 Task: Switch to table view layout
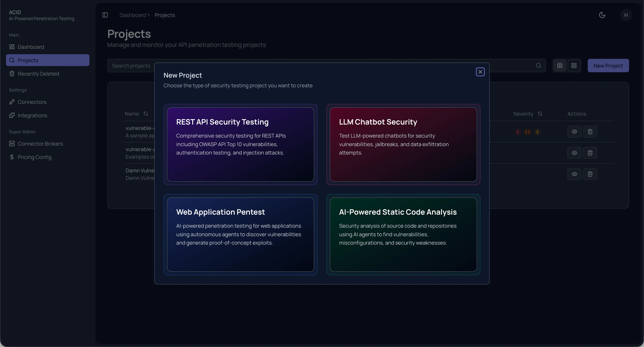pos(560,66)
